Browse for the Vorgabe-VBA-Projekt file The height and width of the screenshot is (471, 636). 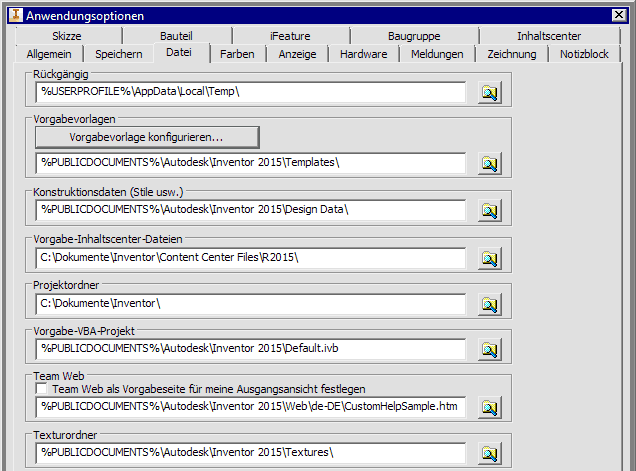click(x=488, y=350)
